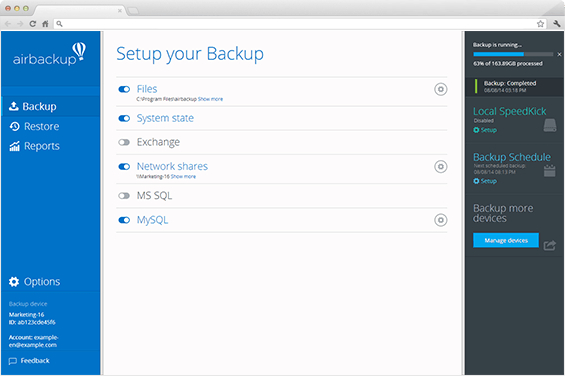
Task: Click the System state label
Action: coord(165,118)
